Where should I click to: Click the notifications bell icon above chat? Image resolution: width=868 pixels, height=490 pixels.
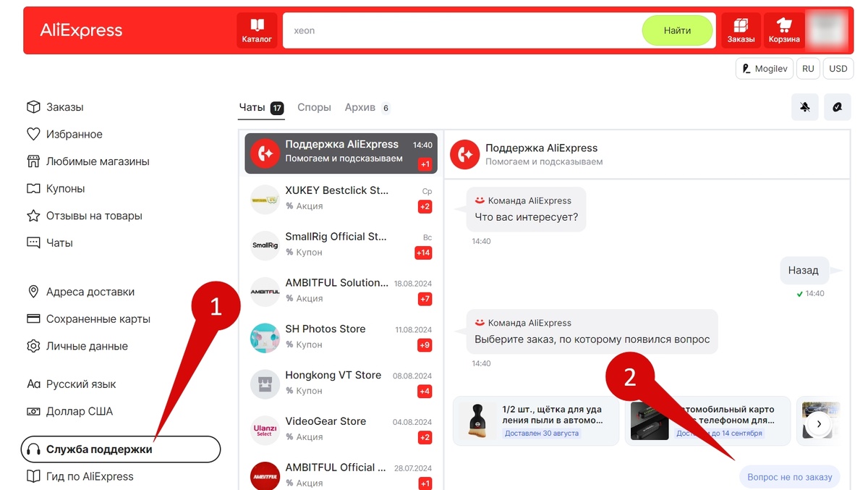806,107
